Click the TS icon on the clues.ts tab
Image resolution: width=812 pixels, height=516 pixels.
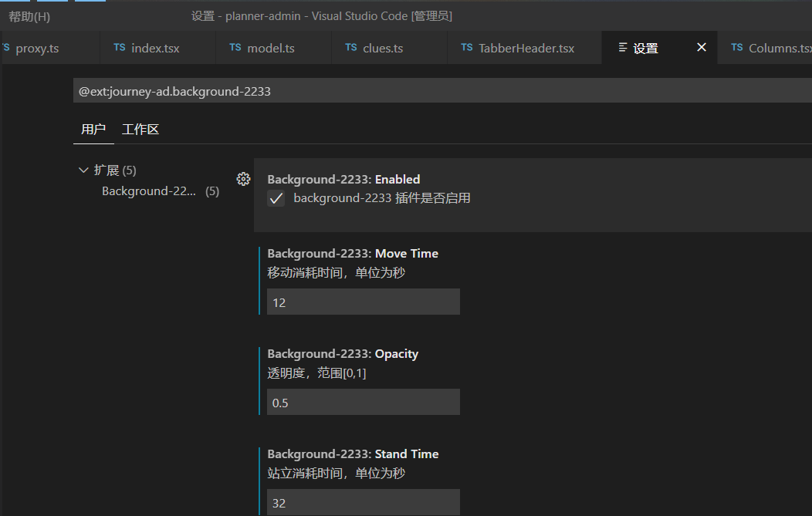pos(350,47)
